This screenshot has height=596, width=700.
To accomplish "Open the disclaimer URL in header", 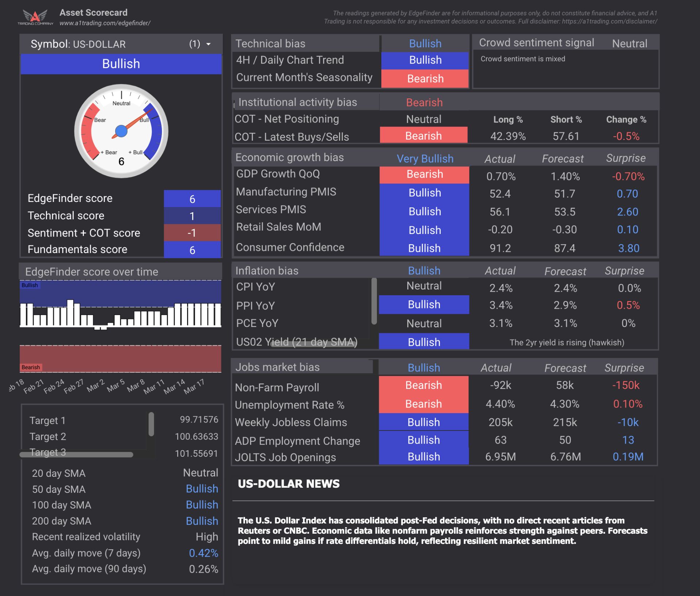I will click(x=610, y=21).
